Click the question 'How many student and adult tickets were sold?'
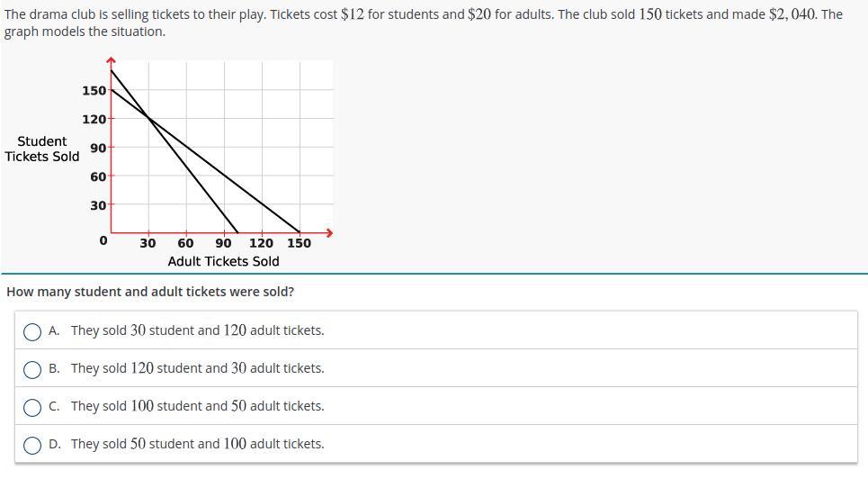This screenshot has height=488, width=868. pyautogui.click(x=150, y=292)
